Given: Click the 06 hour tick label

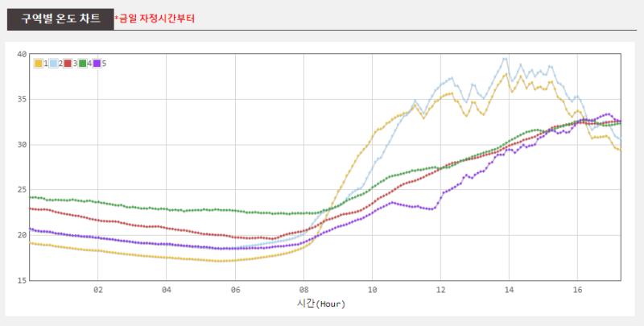Looking at the screenshot, I should click(235, 290).
